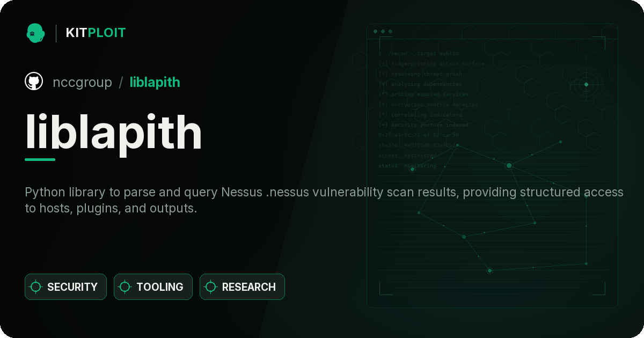Click the crosshair icon in RESEARCH tag
The image size is (644, 338).
[211, 287]
